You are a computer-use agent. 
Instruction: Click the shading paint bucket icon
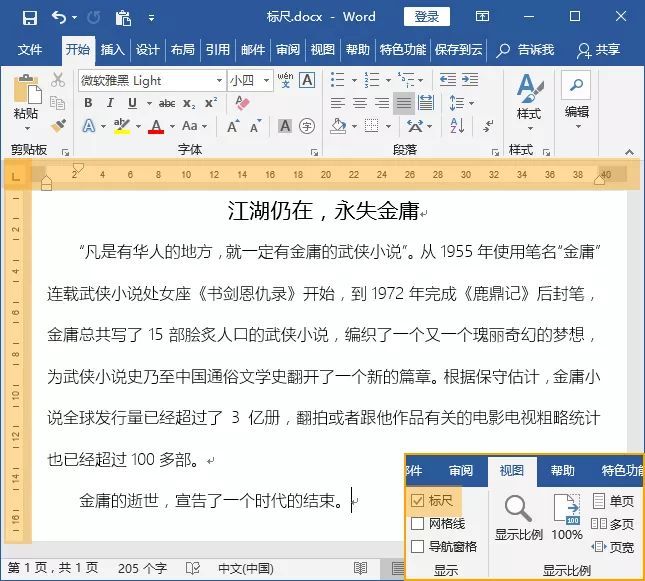click(338, 126)
